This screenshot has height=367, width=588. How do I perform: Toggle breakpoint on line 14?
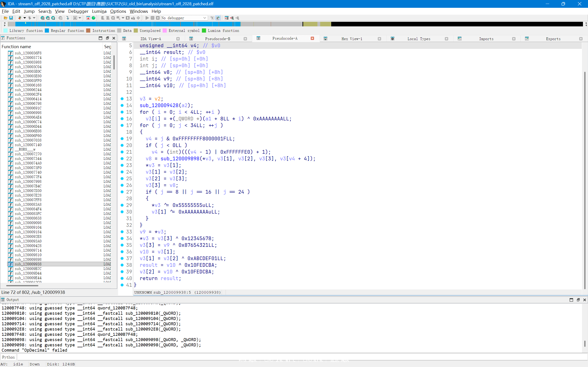122,105
